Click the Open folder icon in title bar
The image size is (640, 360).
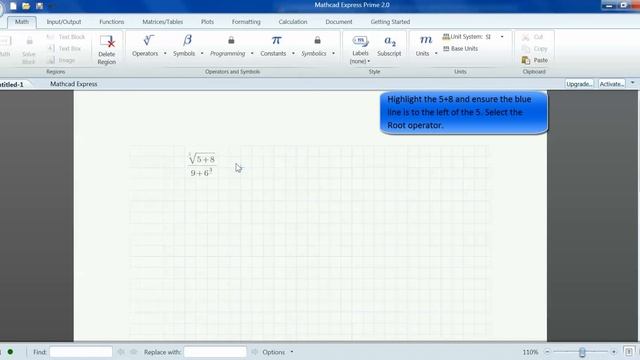coord(26,6)
